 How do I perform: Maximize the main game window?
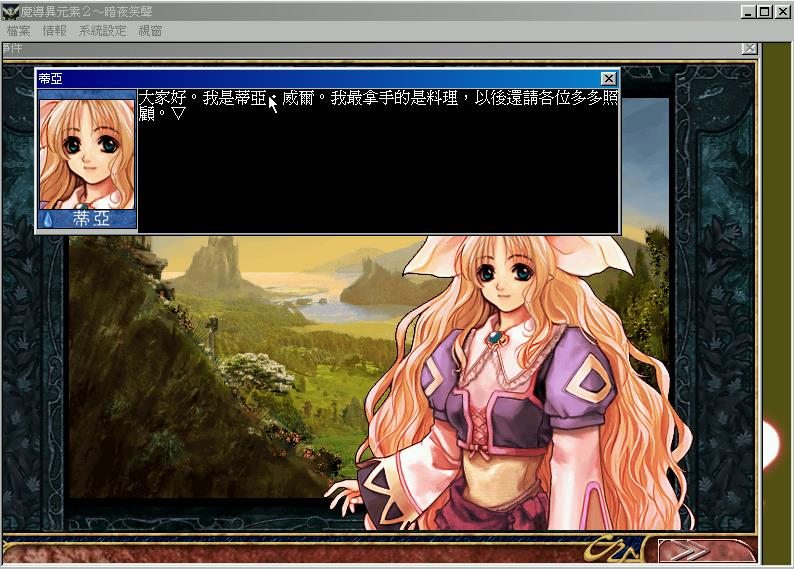[x=765, y=11]
